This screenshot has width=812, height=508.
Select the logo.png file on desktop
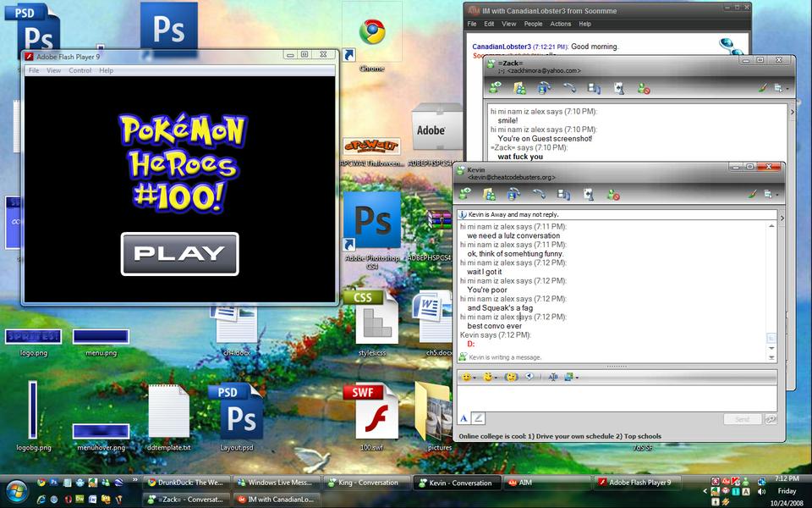tap(34, 342)
